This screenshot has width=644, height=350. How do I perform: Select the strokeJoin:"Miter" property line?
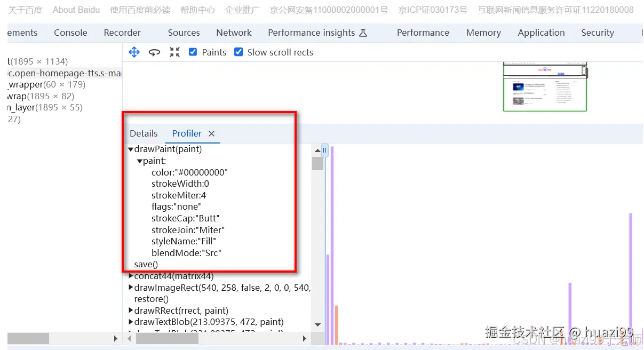point(188,230)
